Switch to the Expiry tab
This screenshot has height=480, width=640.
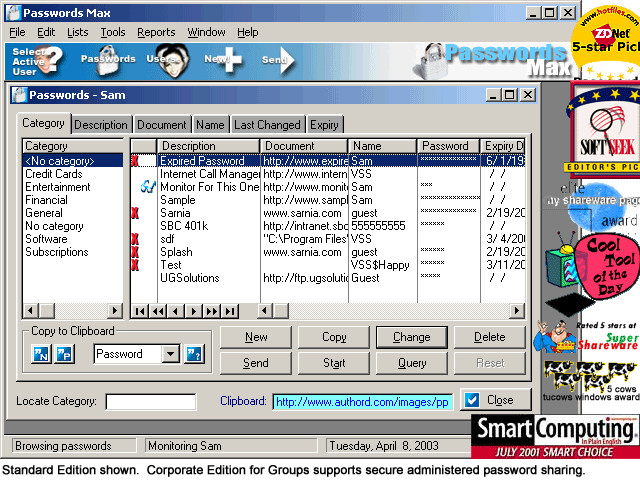324,124
